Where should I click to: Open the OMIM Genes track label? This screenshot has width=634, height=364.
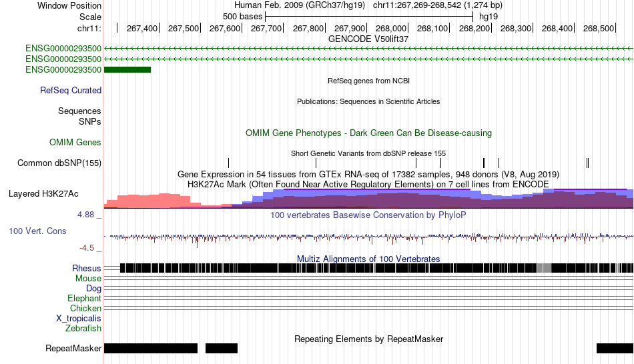click(75, 142)
